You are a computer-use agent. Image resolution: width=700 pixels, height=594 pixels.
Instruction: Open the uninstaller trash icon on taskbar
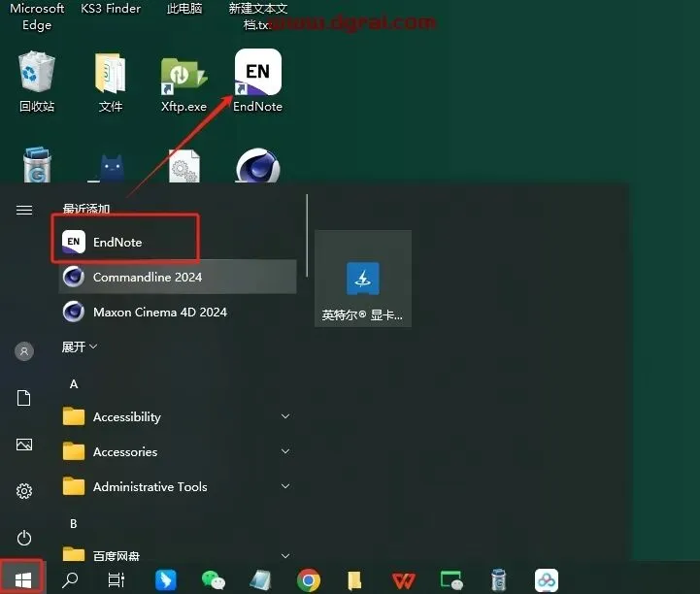499,579
